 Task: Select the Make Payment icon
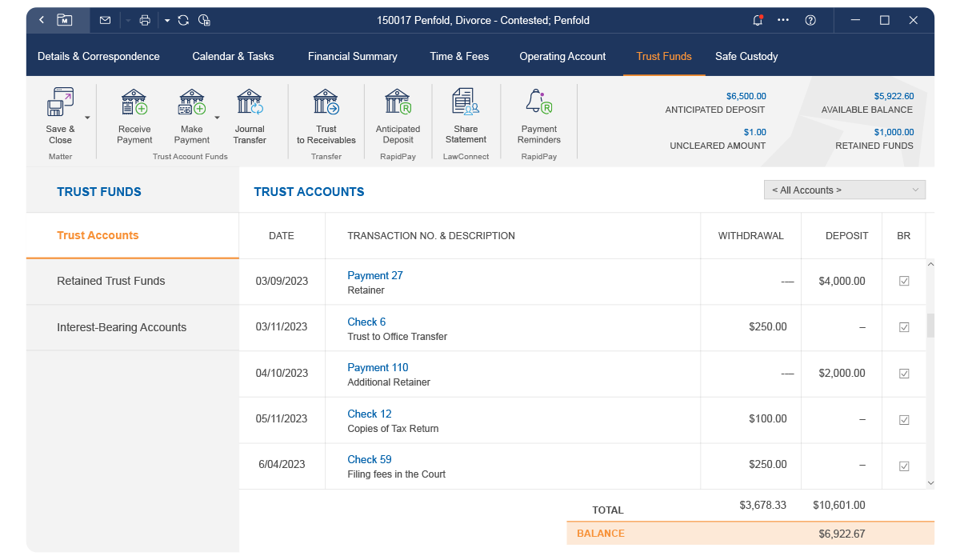(x=191, y=102)
